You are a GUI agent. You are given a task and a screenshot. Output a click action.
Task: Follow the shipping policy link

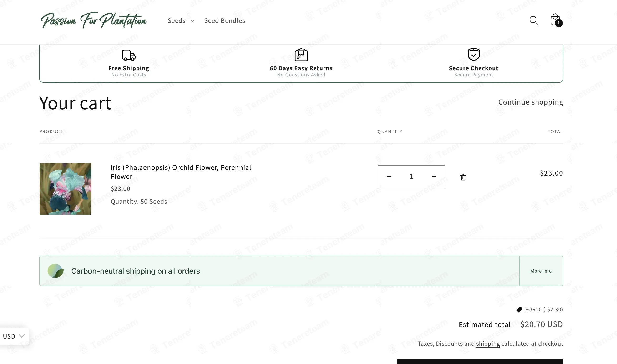tap(488, 344)
